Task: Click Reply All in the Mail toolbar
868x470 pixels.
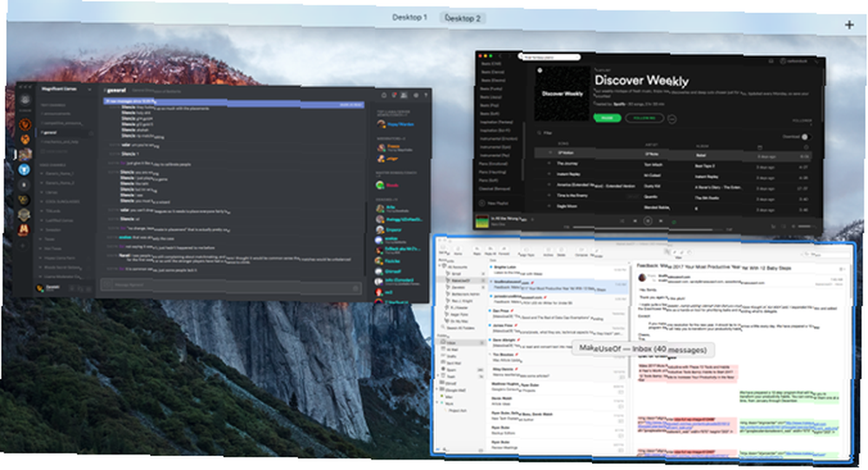Action: pos(490,251)
